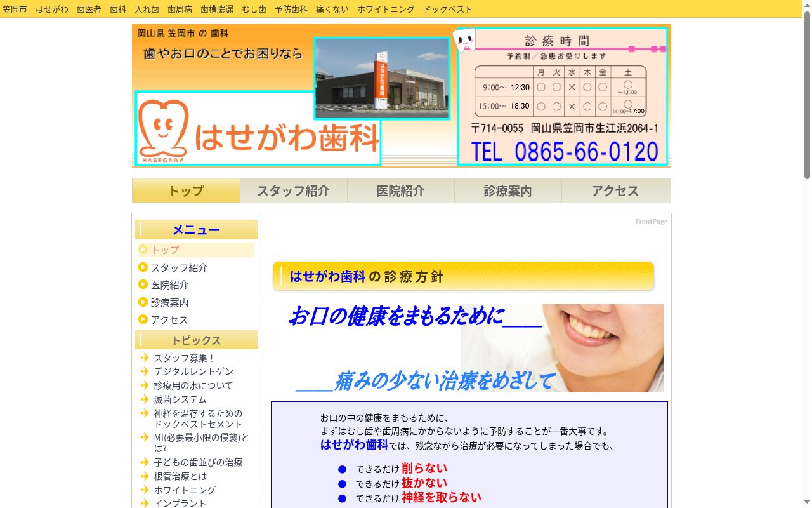Click arrow icon next to ホワイトニング topic
The width and height of the screenshot is (812, 508).
(x=145, y=490)
